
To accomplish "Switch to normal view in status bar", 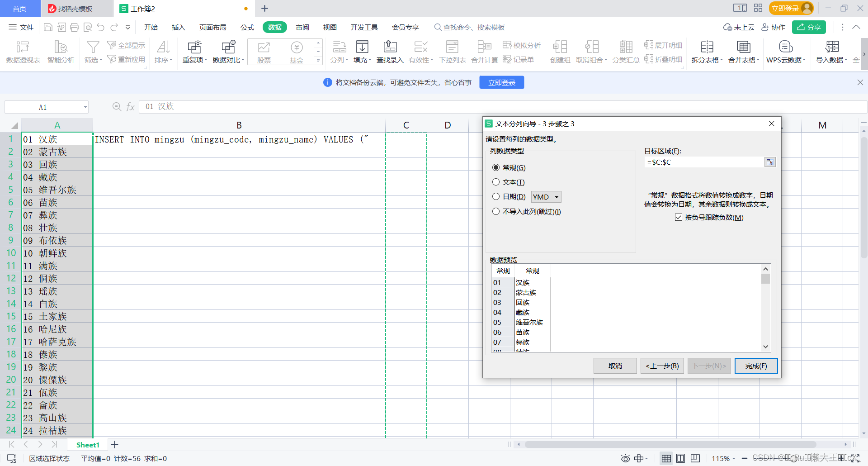I will [666, 458].
